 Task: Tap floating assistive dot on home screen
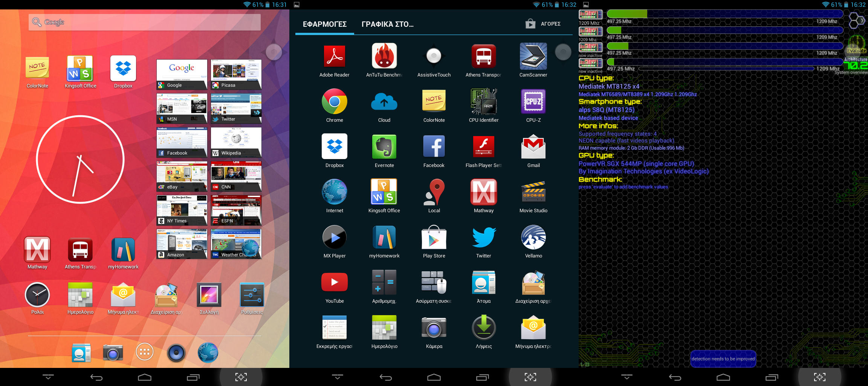click(274, 52)
